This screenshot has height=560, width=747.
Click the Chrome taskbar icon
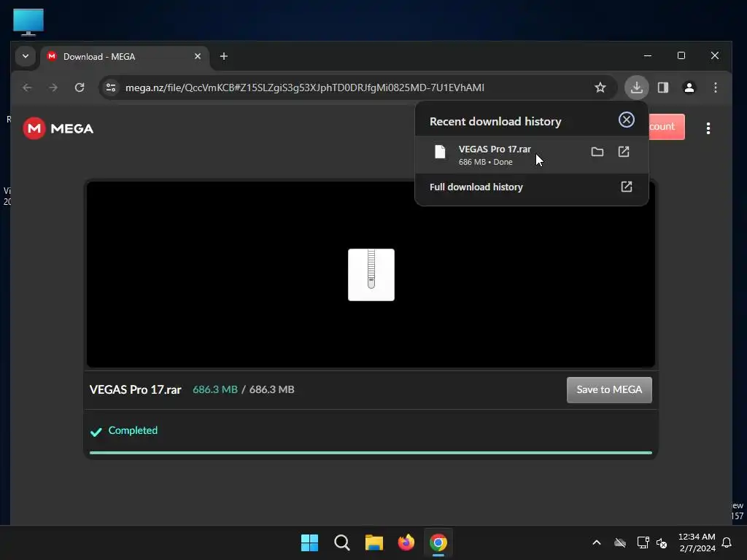tap(438, 542)
